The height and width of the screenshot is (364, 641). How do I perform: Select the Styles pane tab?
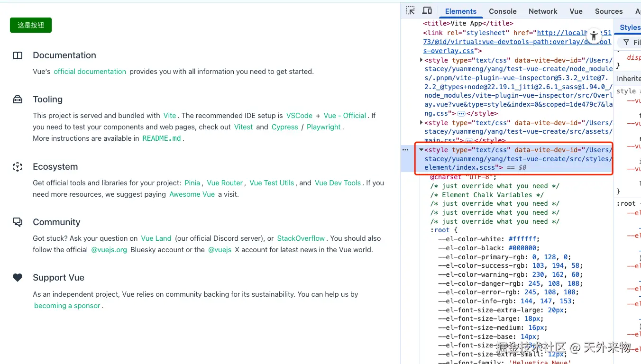coord(630,27)
